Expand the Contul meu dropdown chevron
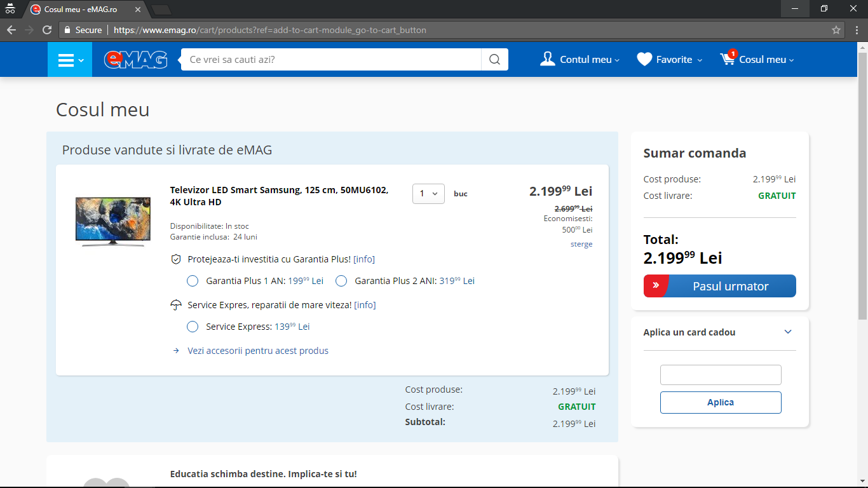The image size is (868, 488). tap(617, 60)
